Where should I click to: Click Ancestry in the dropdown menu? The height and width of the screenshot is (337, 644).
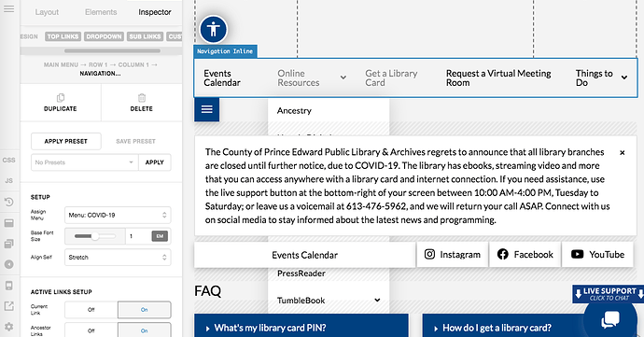pyautogui.click(x=294, y=110)
